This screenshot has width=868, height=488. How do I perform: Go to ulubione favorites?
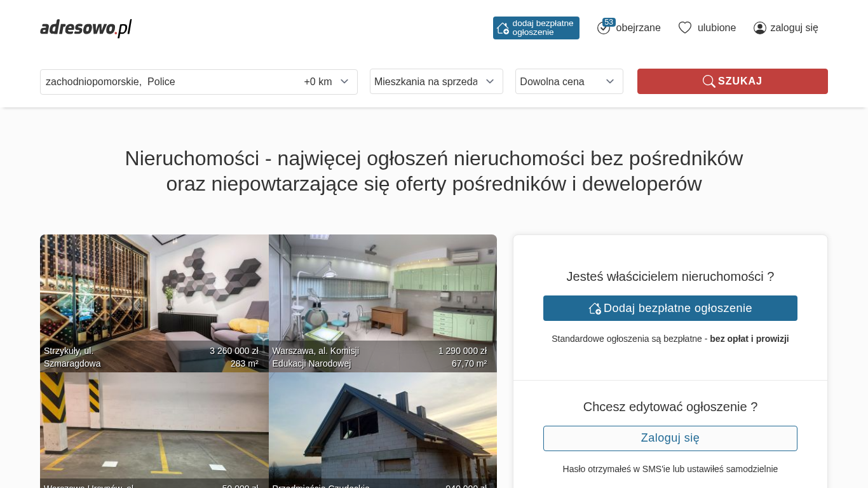(x=716, y=28)
